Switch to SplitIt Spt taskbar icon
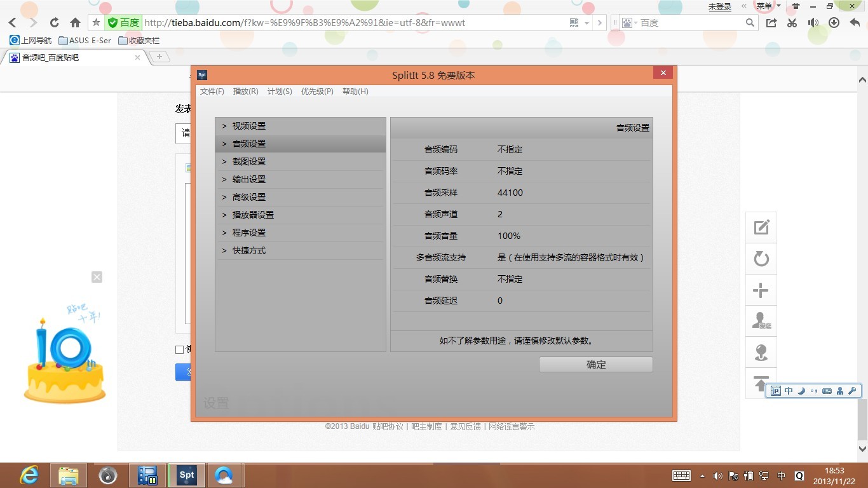868x488 pixels. pyautogui.click(x=187, y=475)
